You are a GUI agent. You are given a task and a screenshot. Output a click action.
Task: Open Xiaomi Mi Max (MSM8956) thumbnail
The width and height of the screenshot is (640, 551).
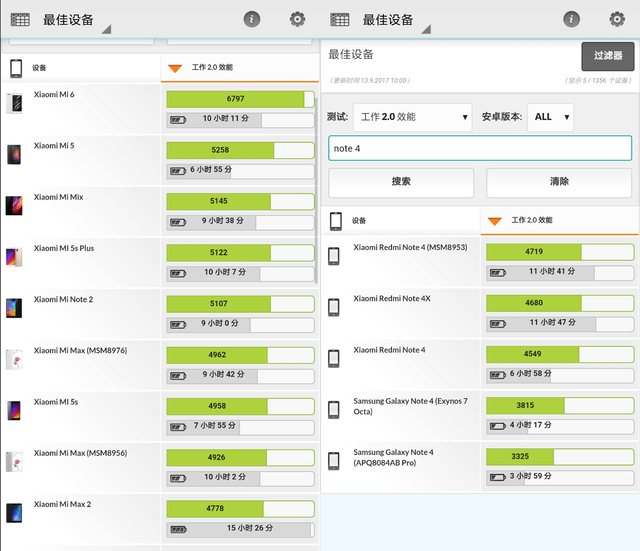[x=14, y=462]
